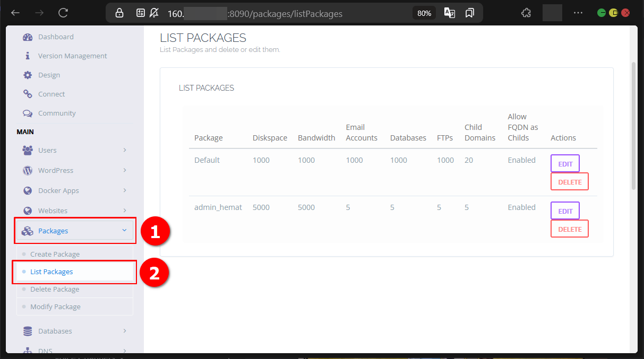Click Enabled in the Default package row
644x359 pixels.
(x=521, y=160)
